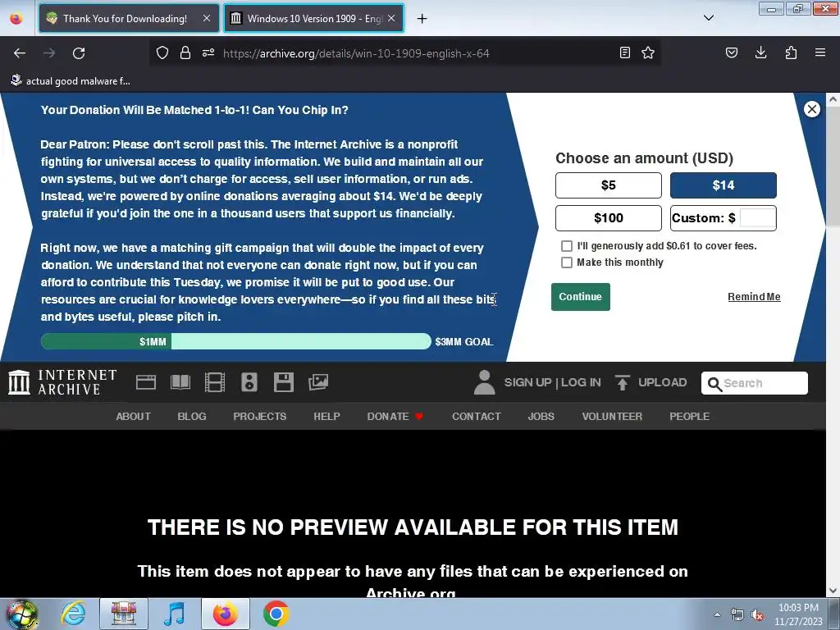
Task: Open the PEOPLE menu item
Action: (689, 416)
